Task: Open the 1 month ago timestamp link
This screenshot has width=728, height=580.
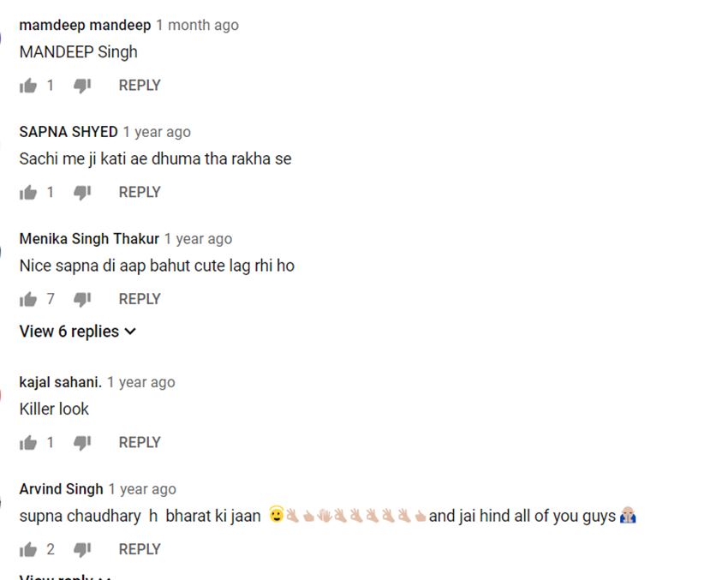Action: tap(197, 25)
